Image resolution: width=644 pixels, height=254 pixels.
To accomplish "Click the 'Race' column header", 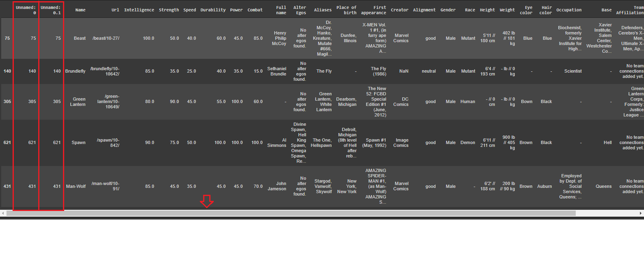I will pos(470,10).
